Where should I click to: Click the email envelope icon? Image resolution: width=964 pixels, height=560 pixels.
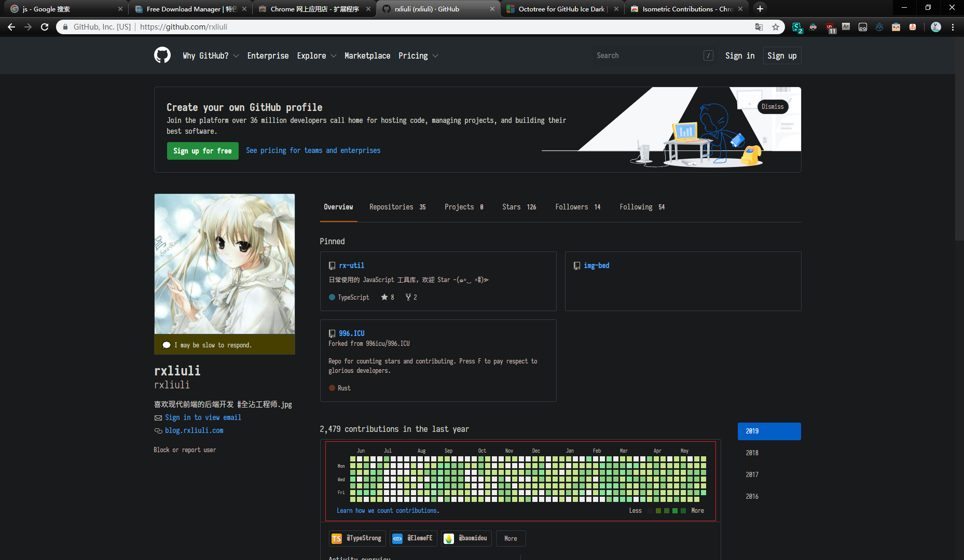[158, 417]
